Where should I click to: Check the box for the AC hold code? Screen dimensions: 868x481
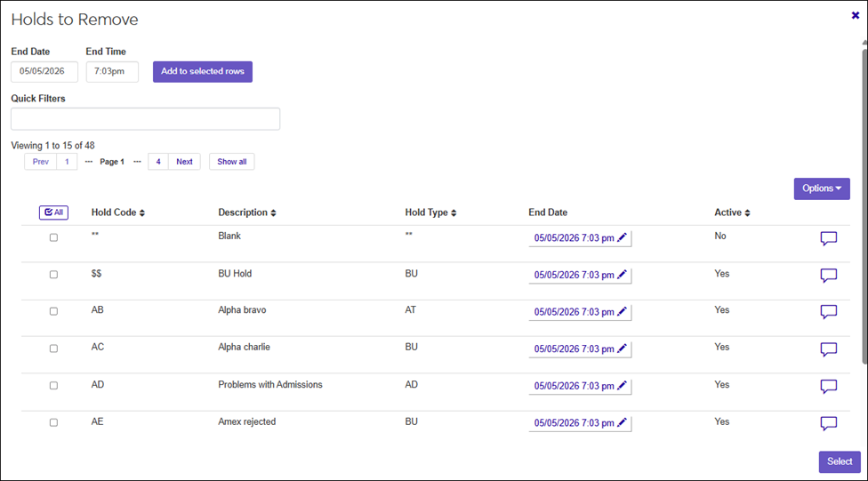pos(53,349)
